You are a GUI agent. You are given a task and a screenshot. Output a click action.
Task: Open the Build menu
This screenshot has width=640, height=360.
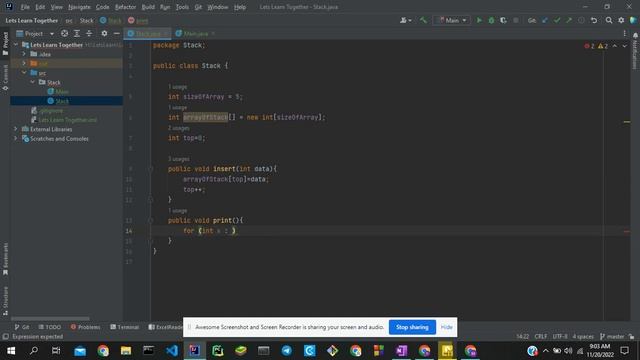click(x=148, y=7)
